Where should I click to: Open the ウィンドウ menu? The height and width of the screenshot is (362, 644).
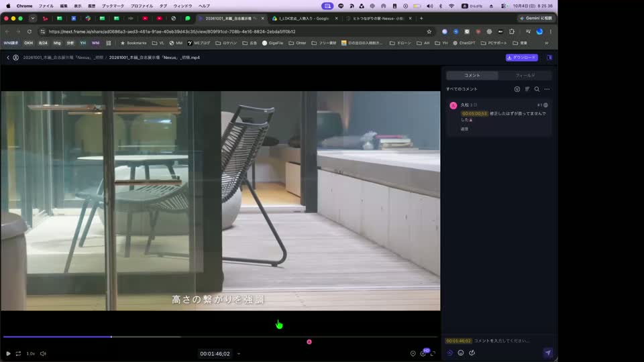(x=182, y=6)
